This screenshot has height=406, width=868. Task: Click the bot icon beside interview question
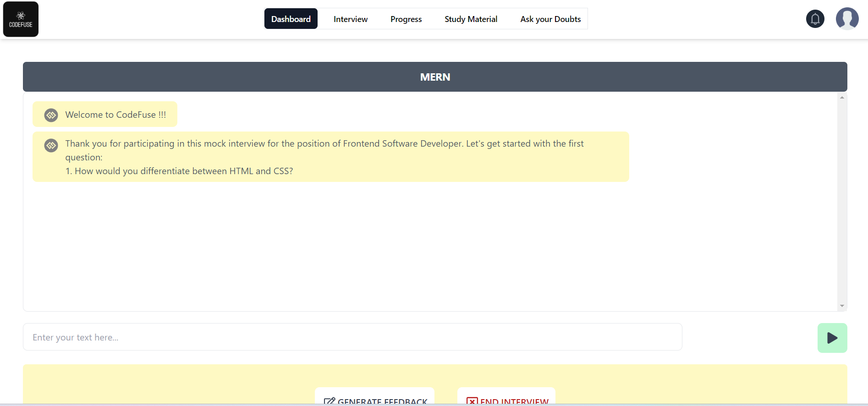[51, 145]
